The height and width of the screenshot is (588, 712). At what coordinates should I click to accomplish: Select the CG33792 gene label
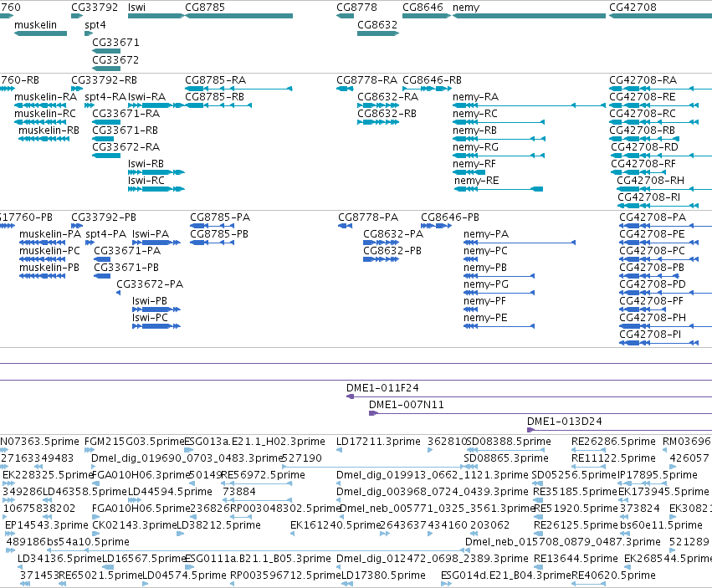95,8
